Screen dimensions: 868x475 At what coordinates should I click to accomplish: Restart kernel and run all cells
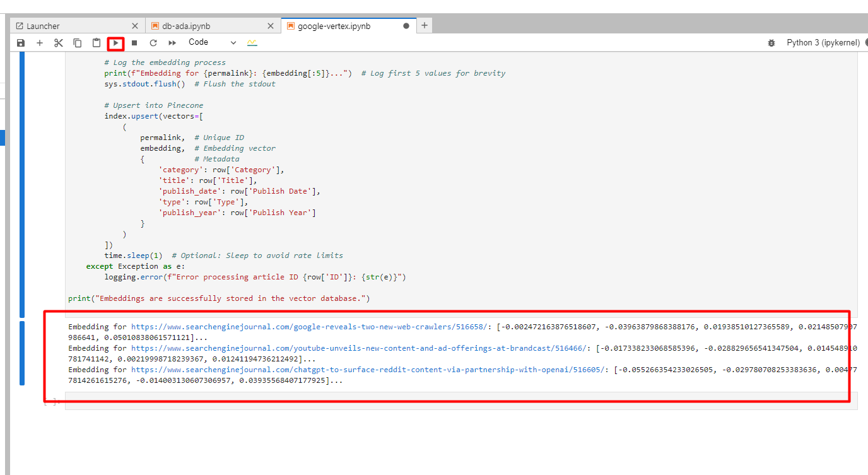pyautogui.click(x=172, y=43)
